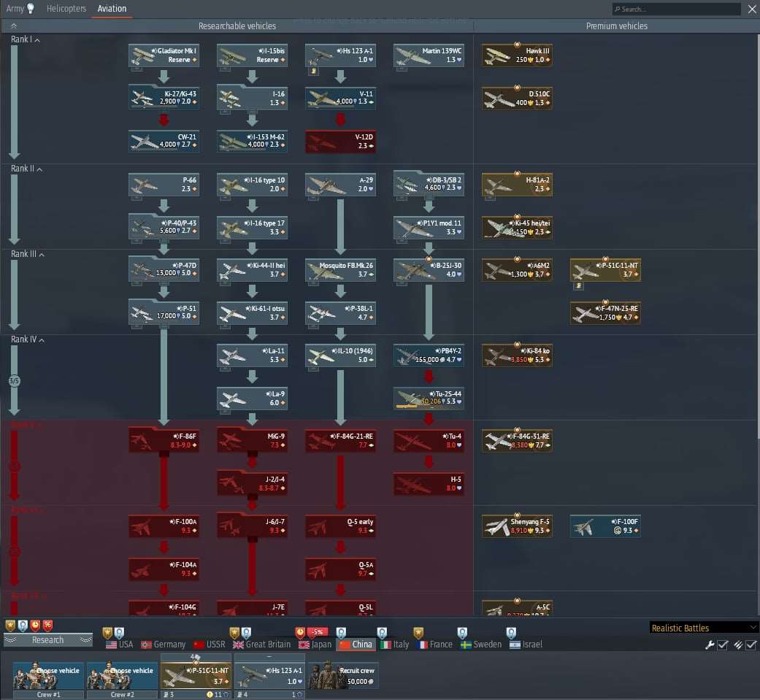This screenshot has height=700, width=760.
Task: Switch nation to Japan
Action: [315, 645]
